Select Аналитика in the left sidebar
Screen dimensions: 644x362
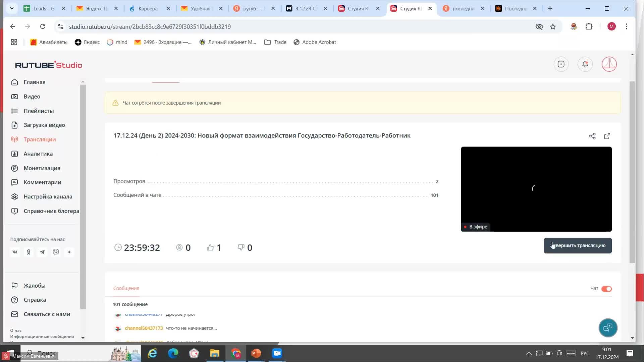(38, 154)
